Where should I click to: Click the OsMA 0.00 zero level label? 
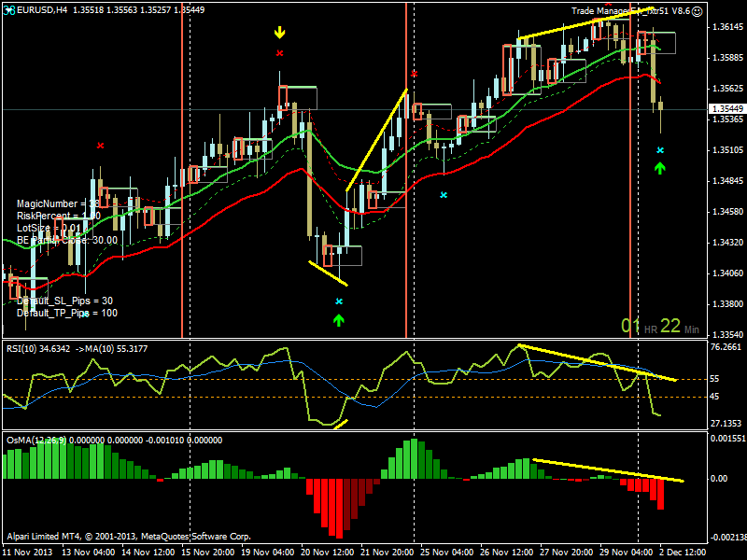click(x=719, y=479)
